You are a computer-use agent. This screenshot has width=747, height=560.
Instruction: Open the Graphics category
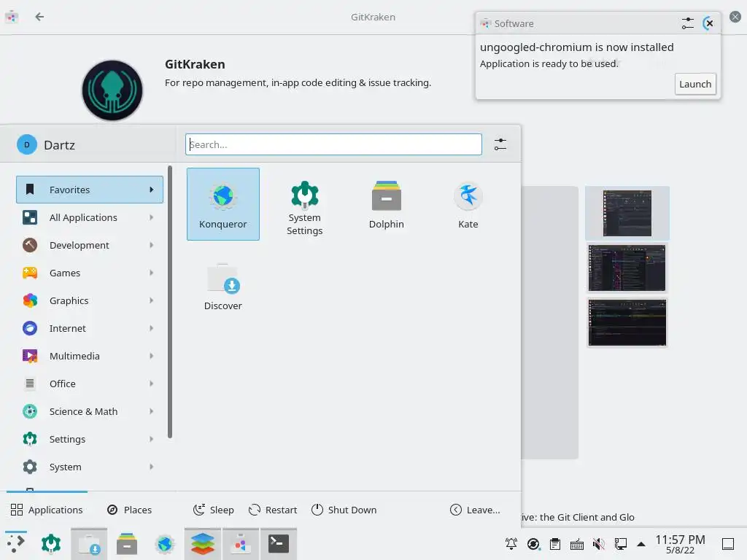tap(90, 300)
